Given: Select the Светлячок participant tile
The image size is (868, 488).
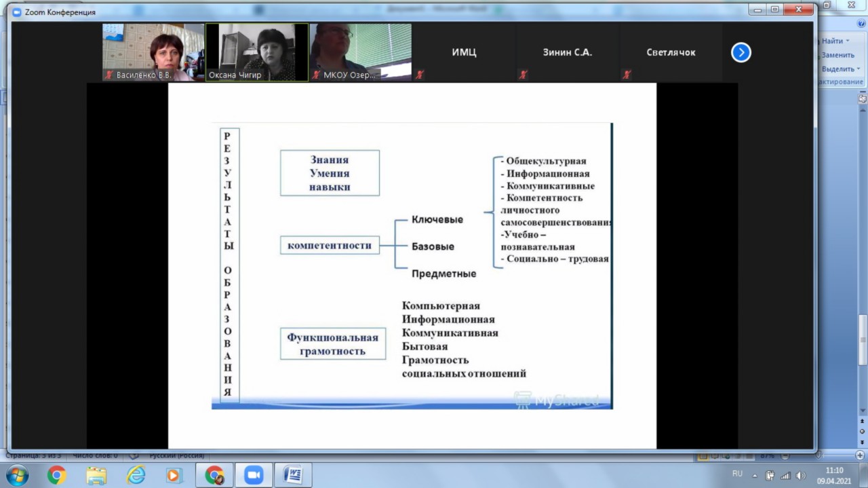Looking at the screenshot, I should [671, 52].
